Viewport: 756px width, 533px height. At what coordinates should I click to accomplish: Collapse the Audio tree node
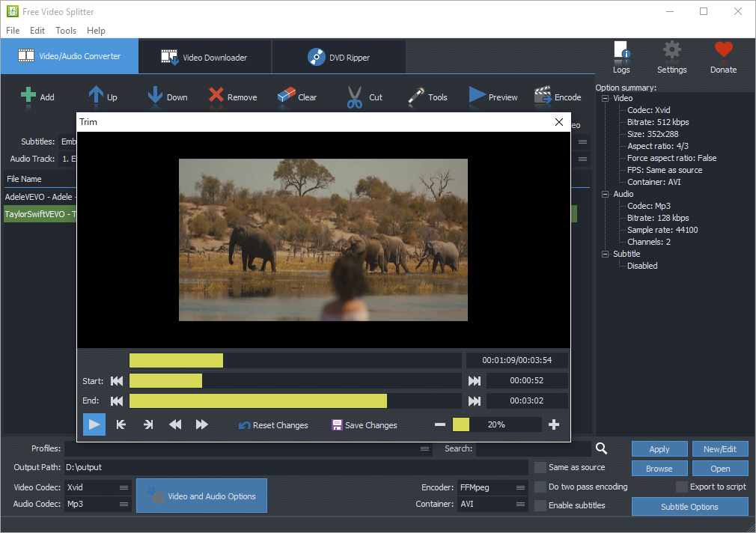click(605, 195)
